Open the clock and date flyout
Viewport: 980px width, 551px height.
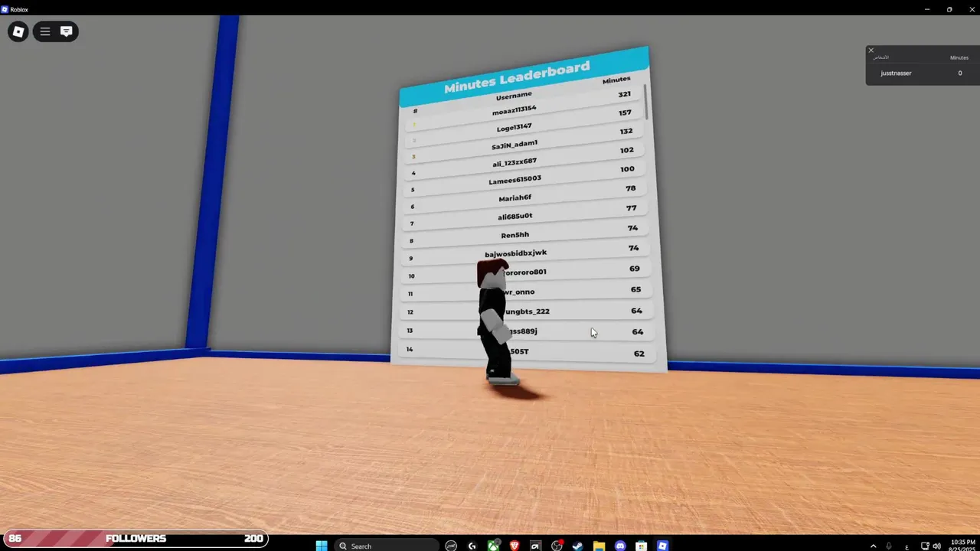tap(962, 546)
